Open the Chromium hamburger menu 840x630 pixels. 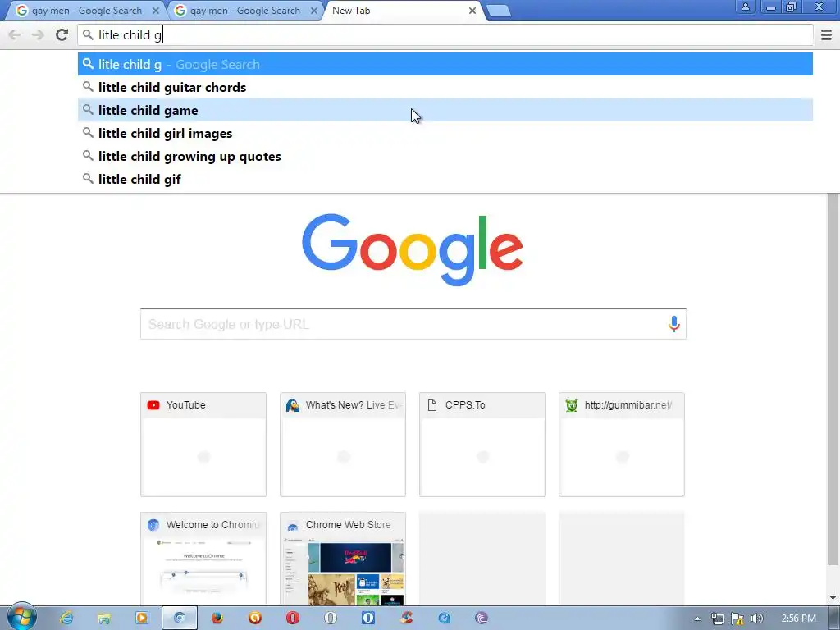click(826, 34)
